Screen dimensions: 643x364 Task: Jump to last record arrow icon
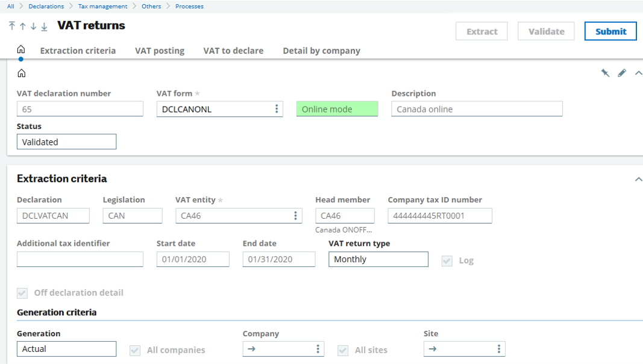(x=44, y=27)
